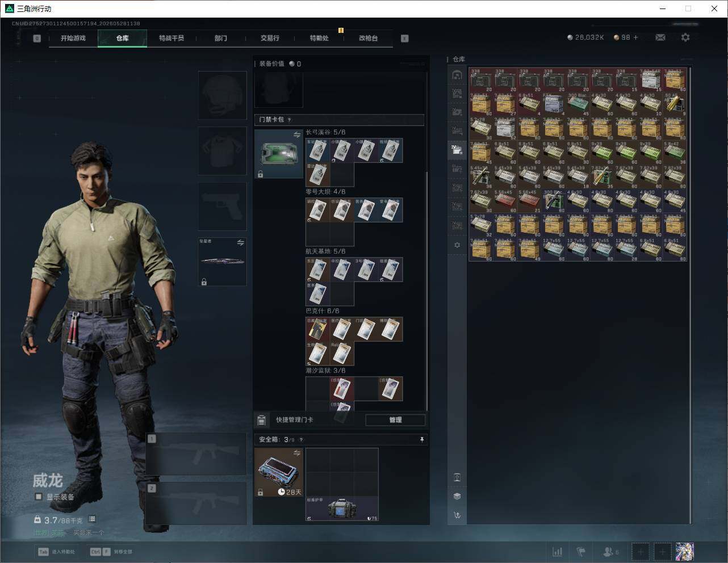This screenshot has height=563, width=728.
Task: Tick the 显示装备 checkbox
Action: pyautogui.click(x=39, y=497)
